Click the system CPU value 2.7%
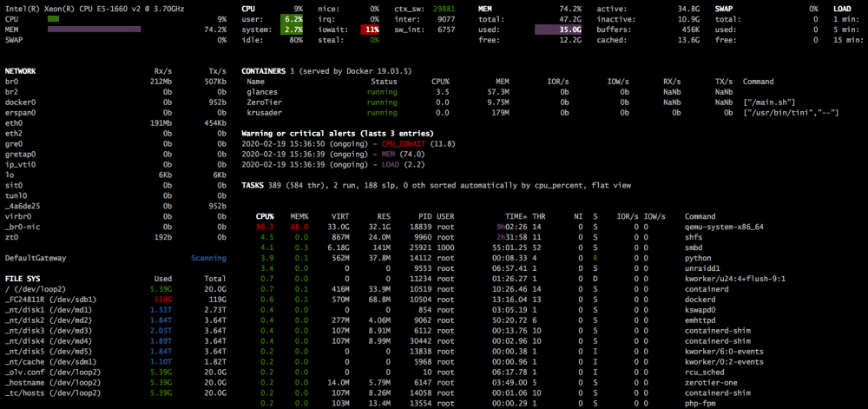The width and height of the screenshot is (868, 409). (x=292, y=30)
